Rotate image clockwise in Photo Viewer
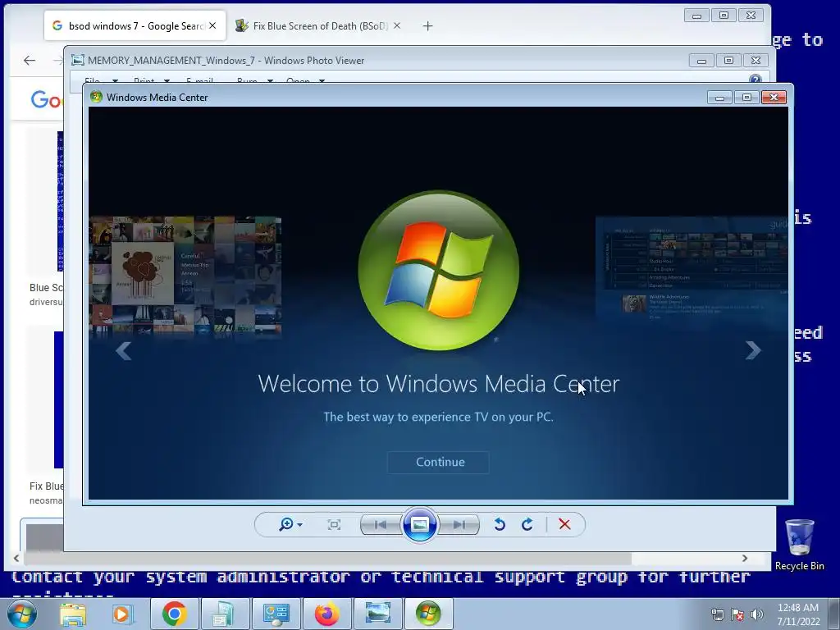The height and width of the screenshot is (630, 840). click(x=527, y=524)
